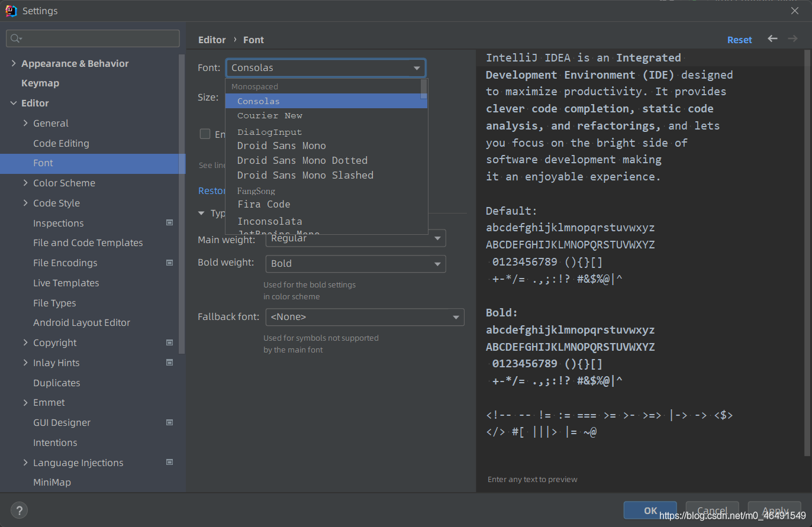This screenshot has height=527, width=812.
Task: Click the search magnifier icon in settings
Action: [x=15, y=38]
